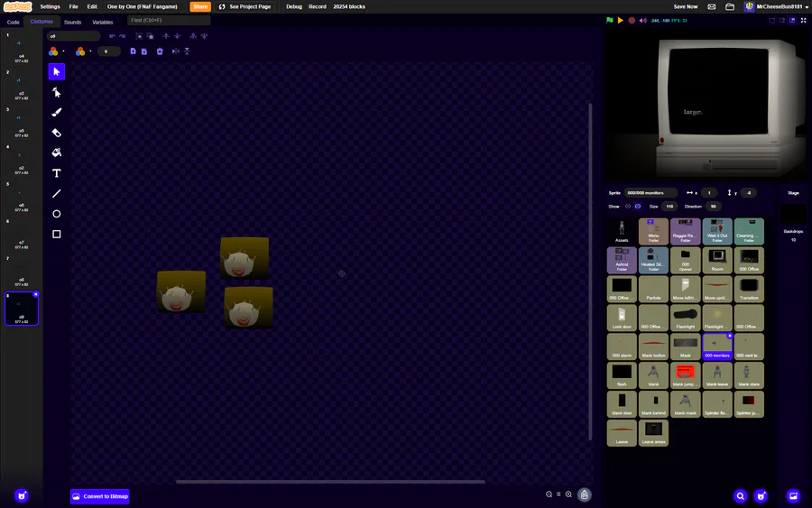812x508 pixels.
Task: Click the fill color swatch
Action: click(53, 51)
